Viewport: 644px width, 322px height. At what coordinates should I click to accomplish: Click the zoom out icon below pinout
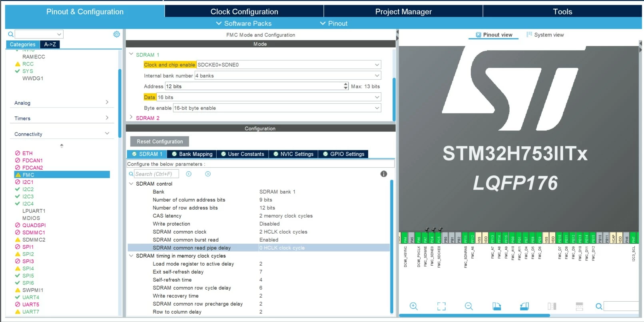[469, 306]
